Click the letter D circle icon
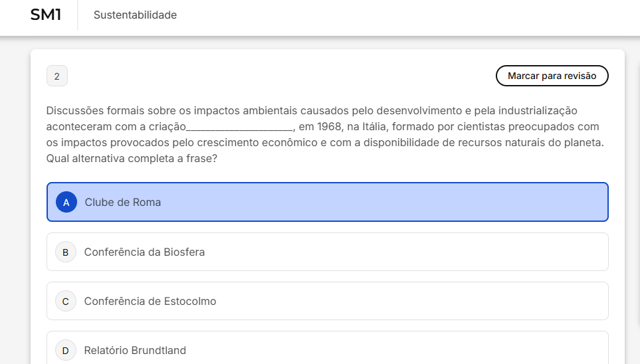640x364 pixels. (x=65, y=350)
